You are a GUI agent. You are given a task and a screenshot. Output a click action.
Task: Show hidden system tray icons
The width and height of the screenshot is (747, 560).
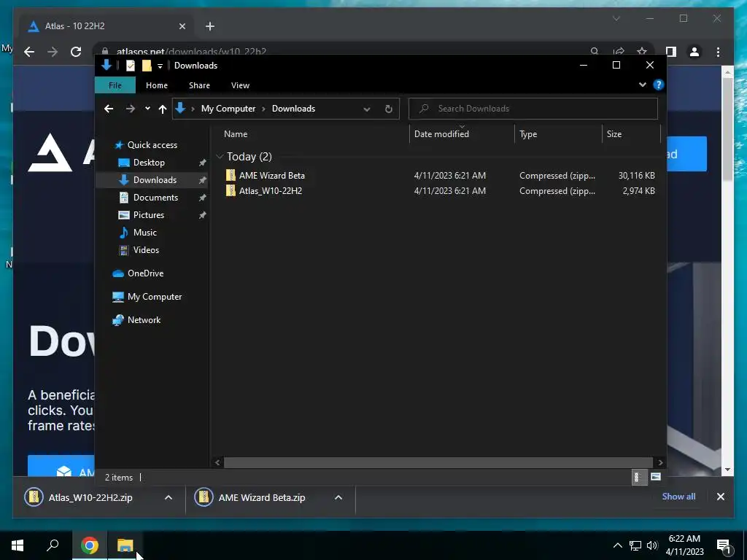pyautogui.click(x=617, y=545)
